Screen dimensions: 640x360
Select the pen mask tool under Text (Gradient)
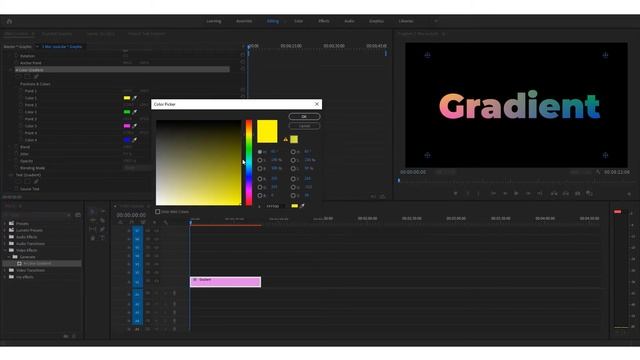(x=36, y=182)
